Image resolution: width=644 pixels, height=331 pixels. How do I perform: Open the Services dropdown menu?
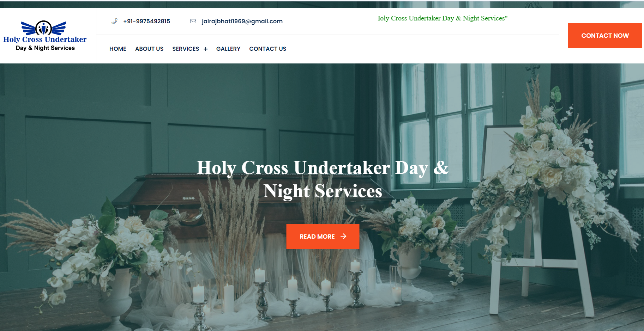click(x=186, y=49)
